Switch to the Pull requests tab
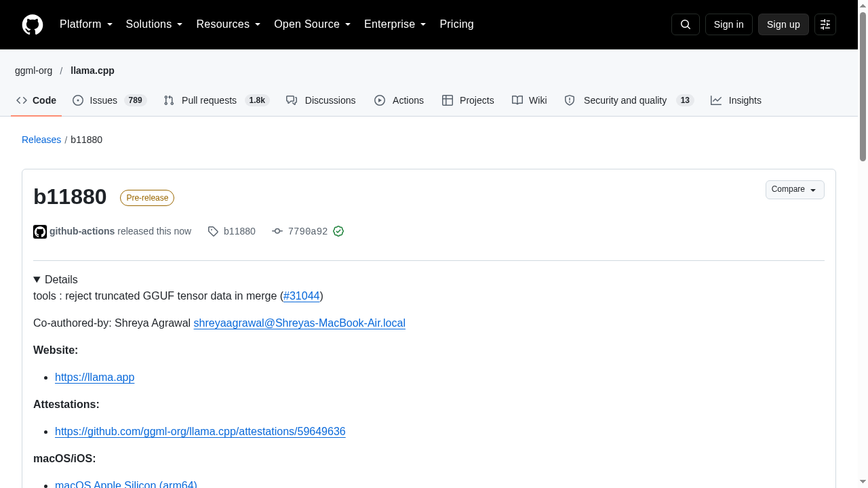868x488 pixels. pyautogui.click(x=216, y=100)
